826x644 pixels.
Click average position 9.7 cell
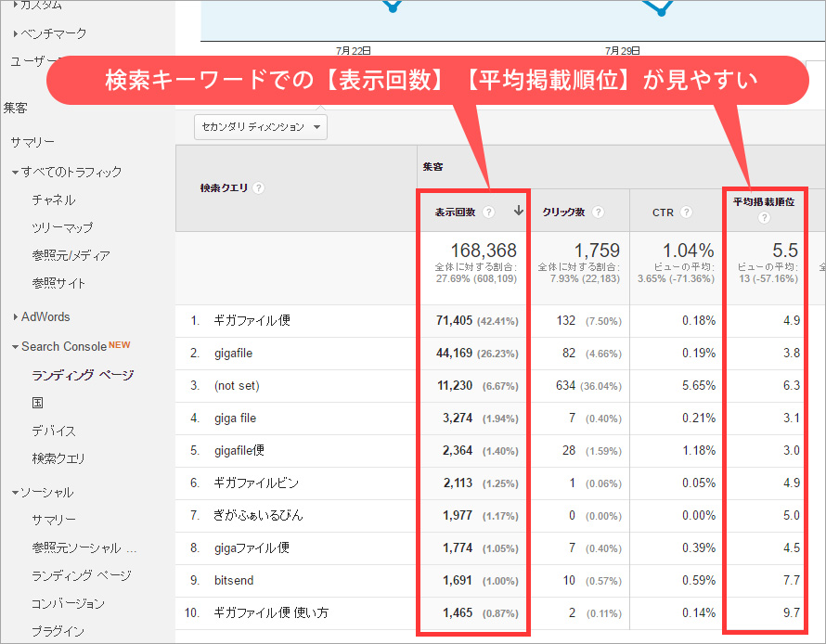click(x=792, y=613)
